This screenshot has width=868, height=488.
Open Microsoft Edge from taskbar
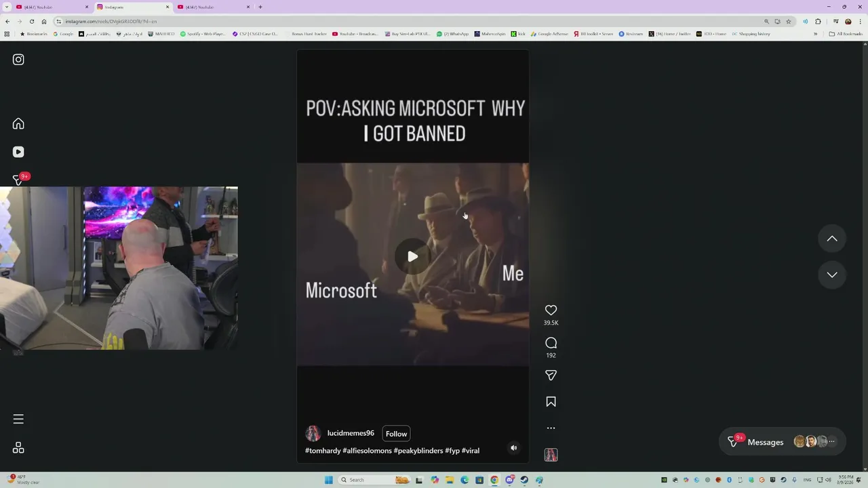click(x=464, y=480)
